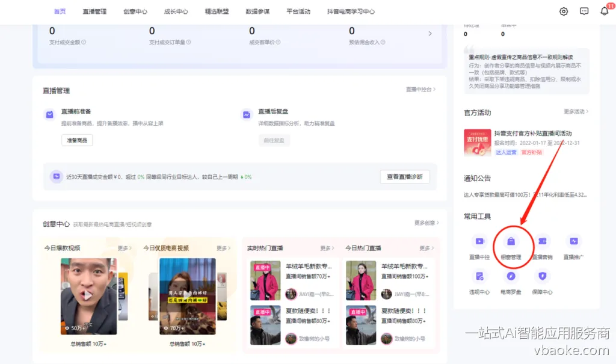Open 羊绒羊毛新款 thumbnail under 实时热门直播

[265, 280]
